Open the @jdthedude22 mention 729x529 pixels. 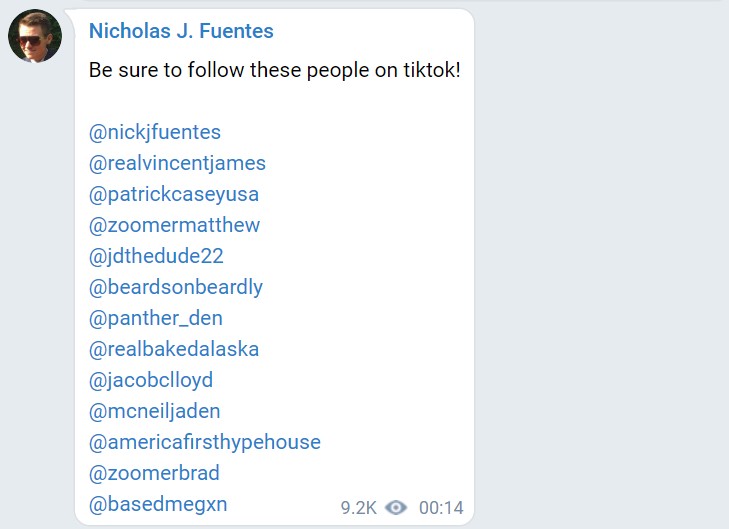coord(156,256)
